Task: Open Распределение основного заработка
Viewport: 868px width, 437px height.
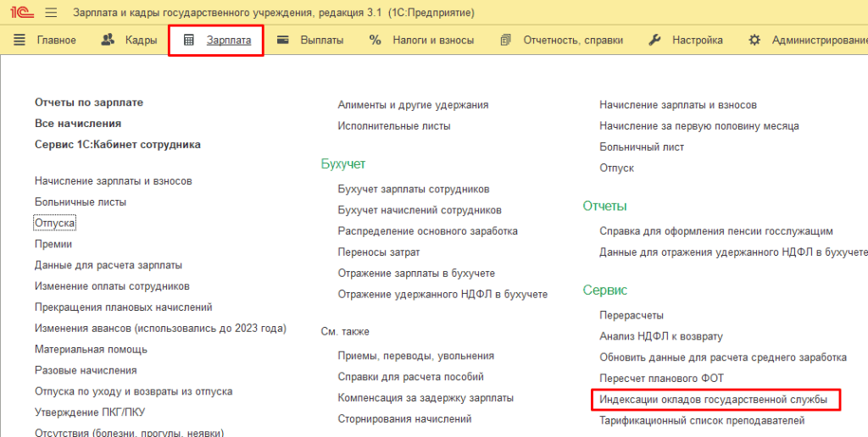Action: click(x=427, y=230)
